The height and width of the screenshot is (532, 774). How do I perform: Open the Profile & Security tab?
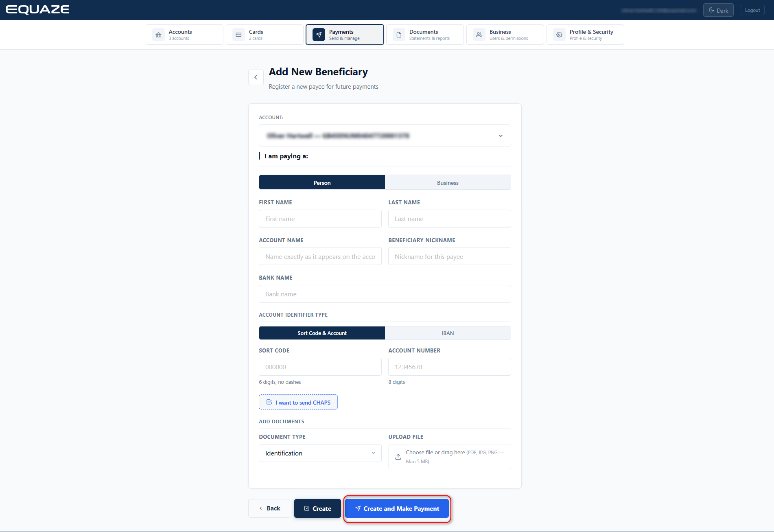[x=585, y=35]
